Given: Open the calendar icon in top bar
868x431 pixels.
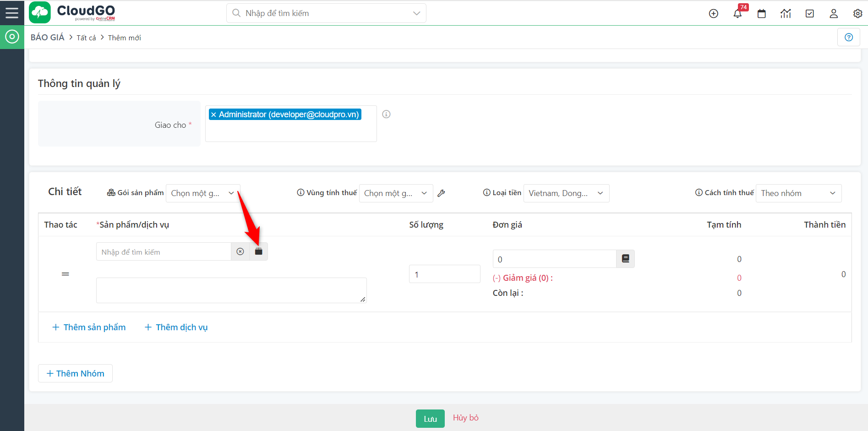Looking at the screenshot, I should [x=761, y=13].
